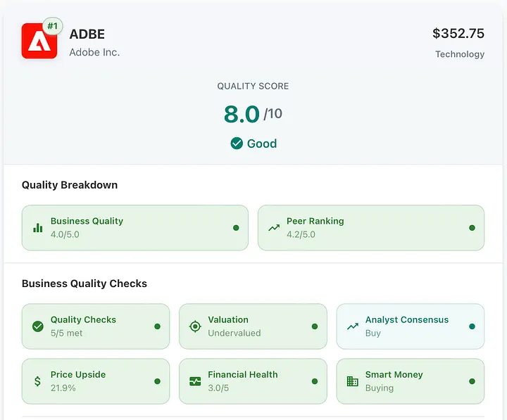Click the status dot in Financial Health card
507x420 pixels.
pyautogui.click(x=315, y=381)
